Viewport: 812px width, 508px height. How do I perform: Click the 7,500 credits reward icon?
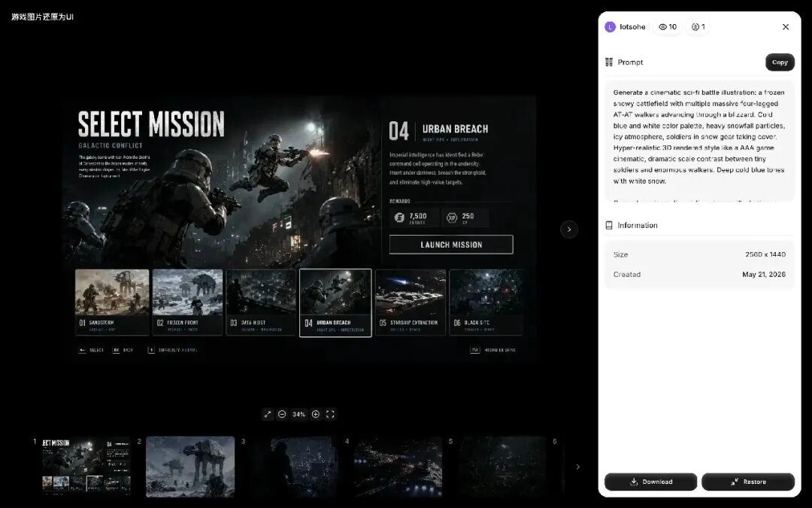[x=399, y=217]
